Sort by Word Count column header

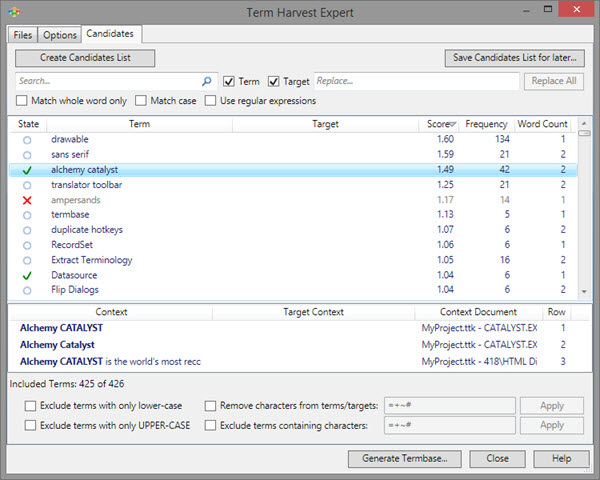(x=542, y=124)
